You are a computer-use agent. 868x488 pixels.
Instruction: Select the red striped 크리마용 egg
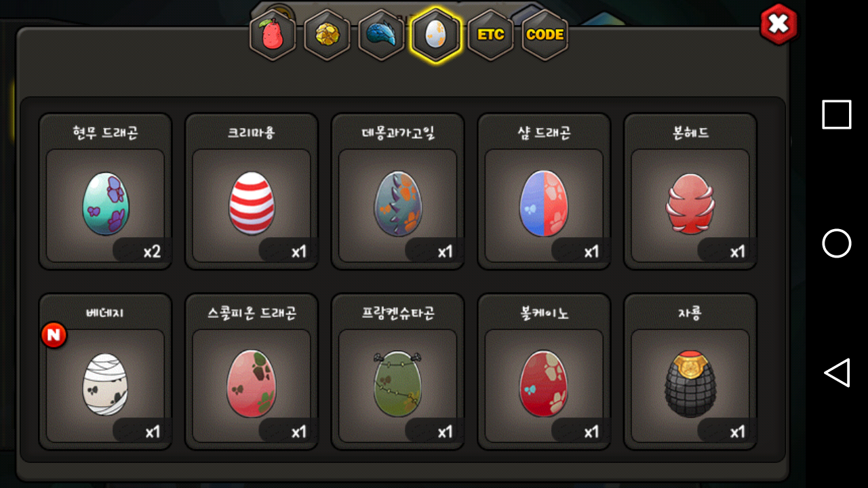(x=252, y=192)
